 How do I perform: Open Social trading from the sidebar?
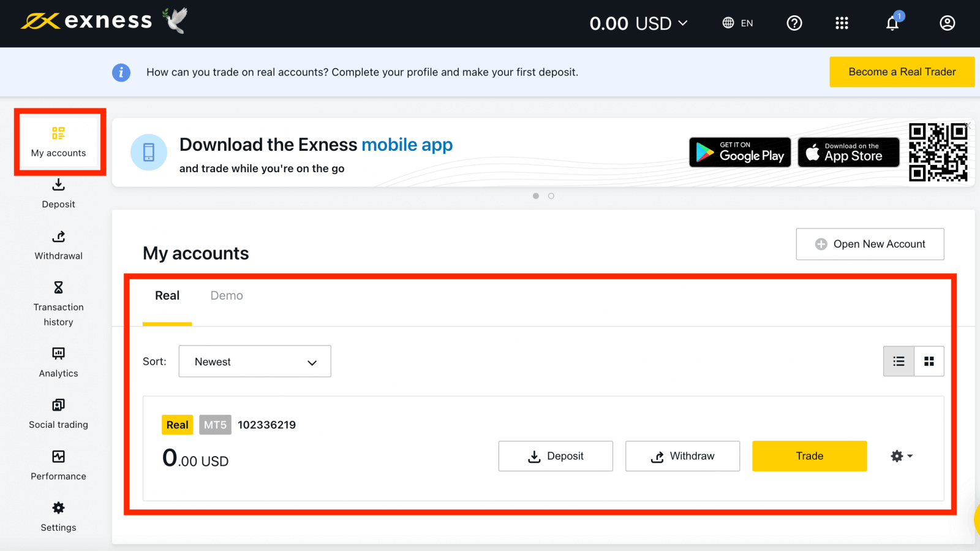tap(58, 413)
